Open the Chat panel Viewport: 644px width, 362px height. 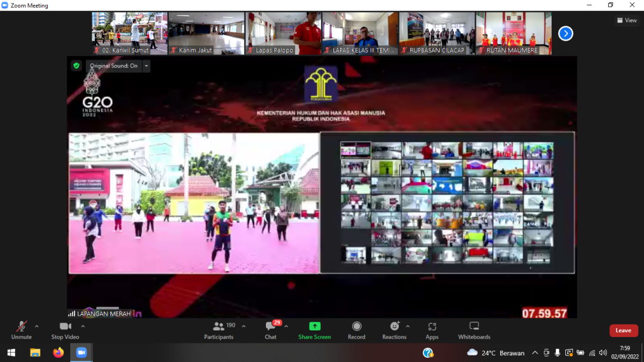271,330
